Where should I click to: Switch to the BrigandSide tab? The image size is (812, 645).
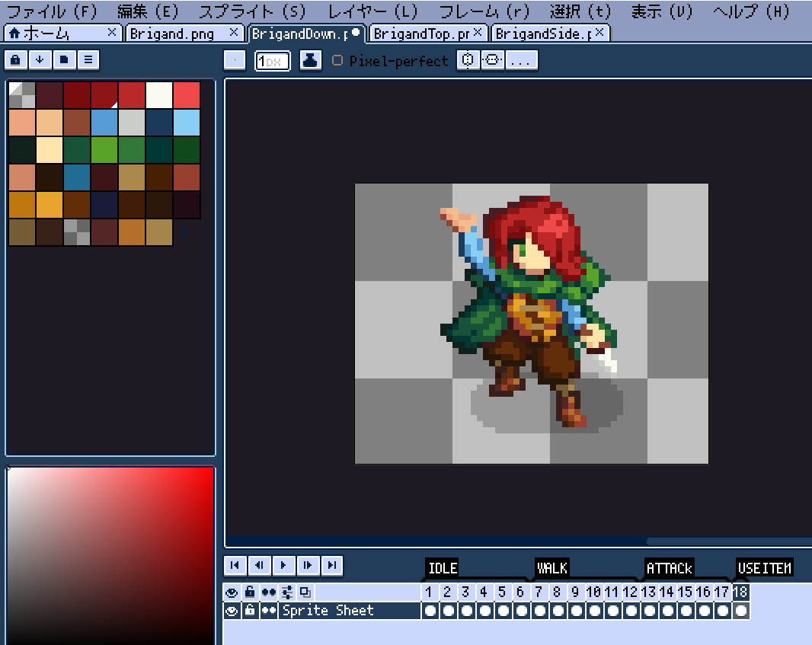550,34
